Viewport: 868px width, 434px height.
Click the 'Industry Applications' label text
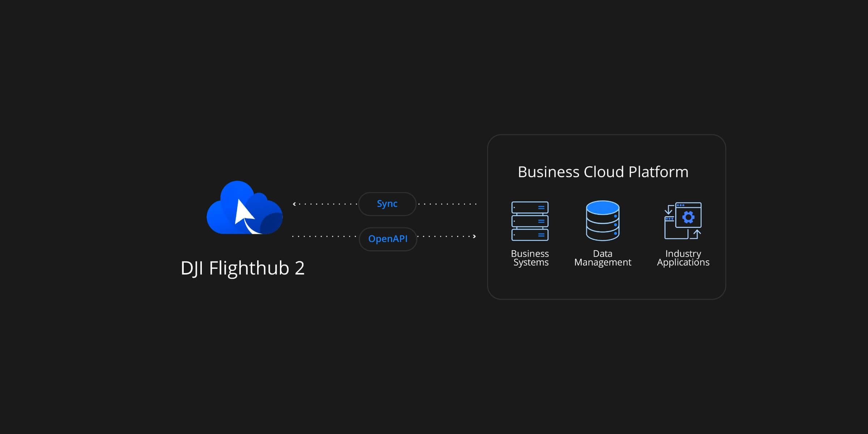point(683,258)
